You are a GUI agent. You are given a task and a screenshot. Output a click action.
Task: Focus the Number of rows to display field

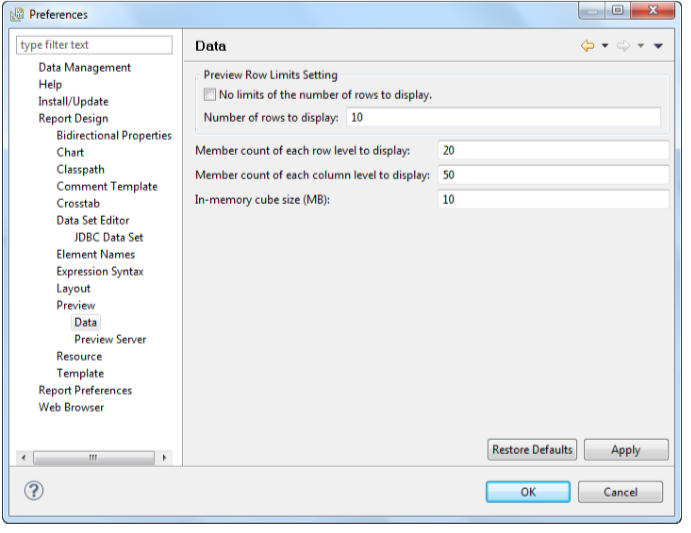[503, 117]
